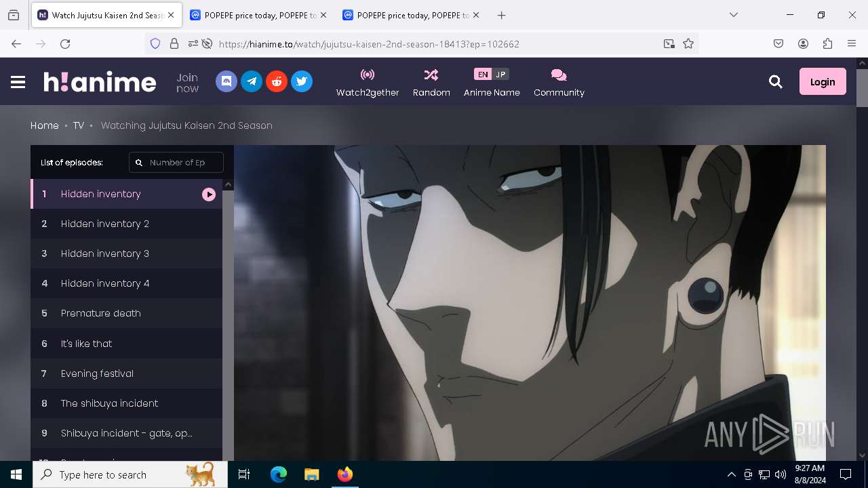Show site security padlock info
The width and height of the screenshot is (868, 488).
[x=174, y=43]
